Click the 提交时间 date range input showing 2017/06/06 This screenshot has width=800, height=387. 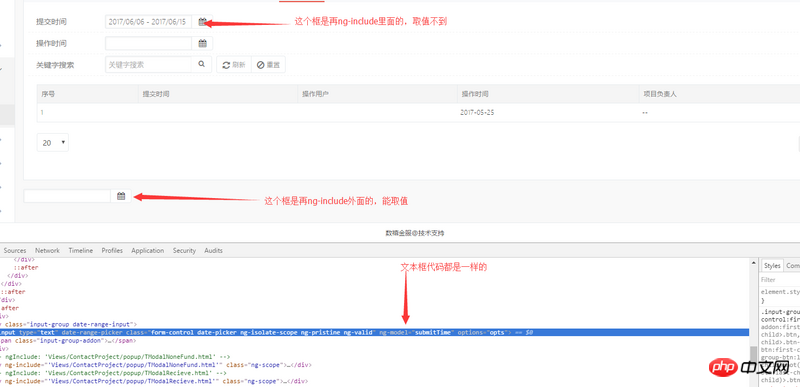pyautogui.click(x=148, y=22)
